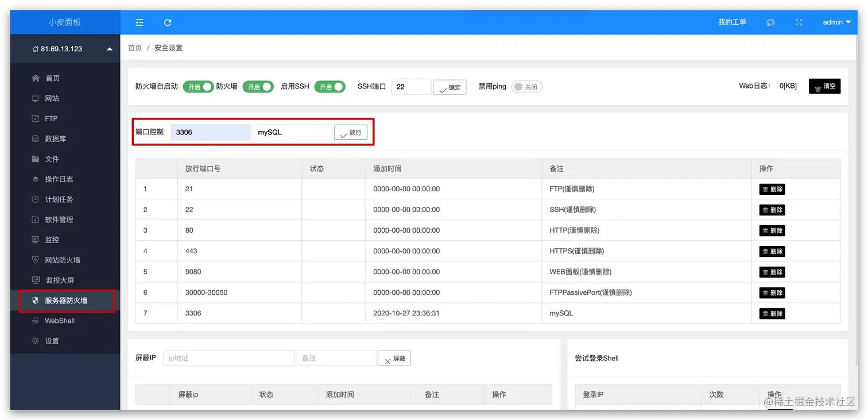Disable the 启用SSH switch
868x420 pixels.
tap(330, 87)
